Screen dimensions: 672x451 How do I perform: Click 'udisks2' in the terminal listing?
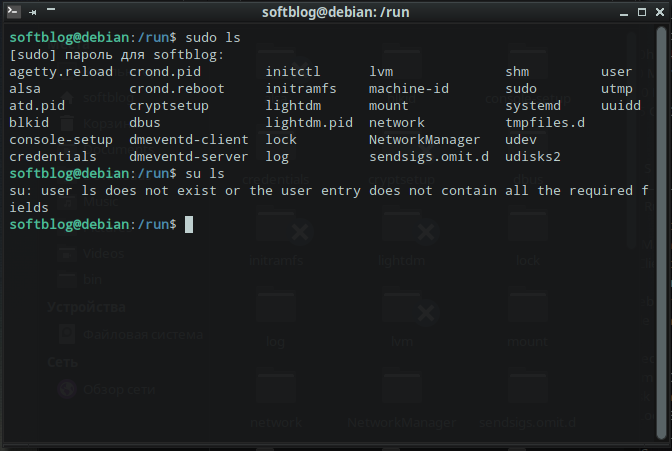pos(533,156)
